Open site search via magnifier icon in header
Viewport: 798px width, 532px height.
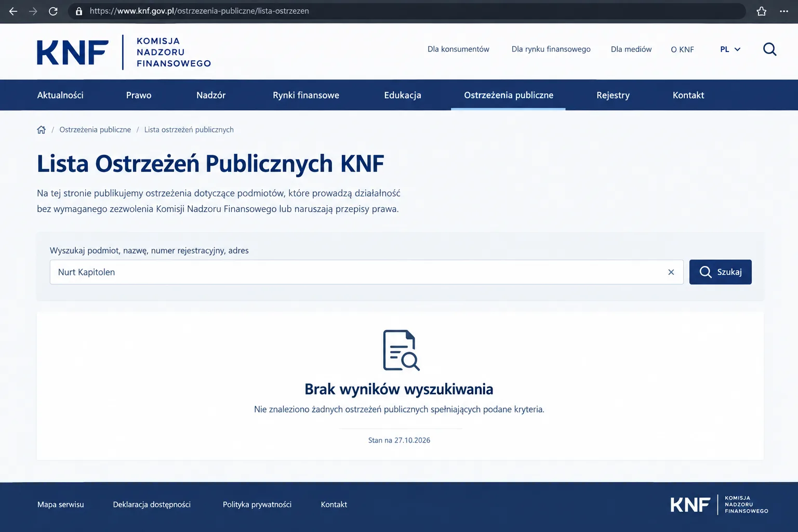pos(770,49)
